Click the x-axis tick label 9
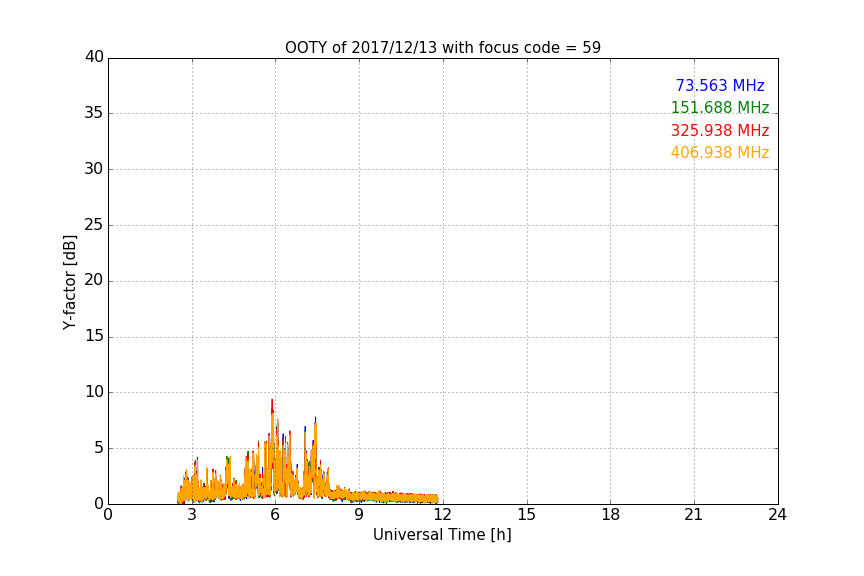 coord(359,515)
